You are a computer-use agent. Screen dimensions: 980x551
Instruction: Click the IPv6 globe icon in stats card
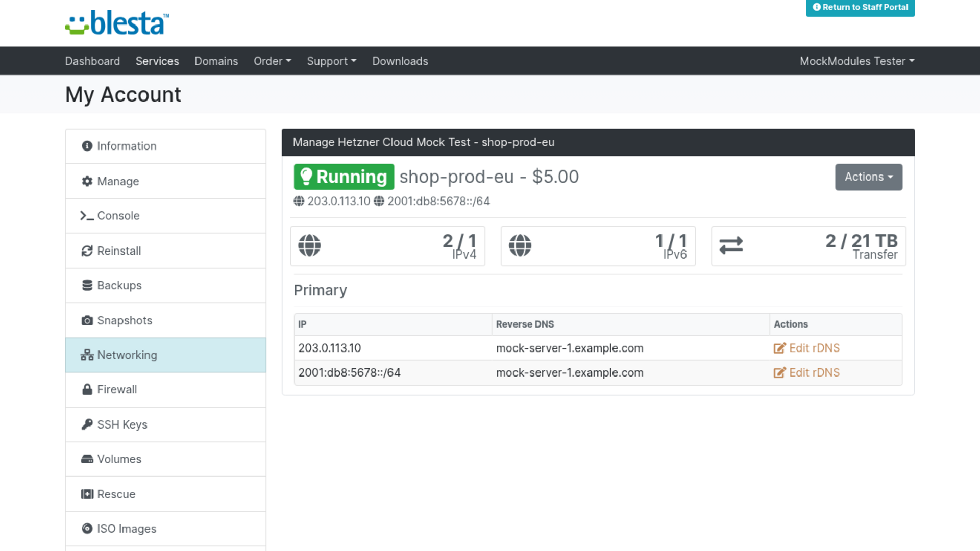click(x=520, y=245)
